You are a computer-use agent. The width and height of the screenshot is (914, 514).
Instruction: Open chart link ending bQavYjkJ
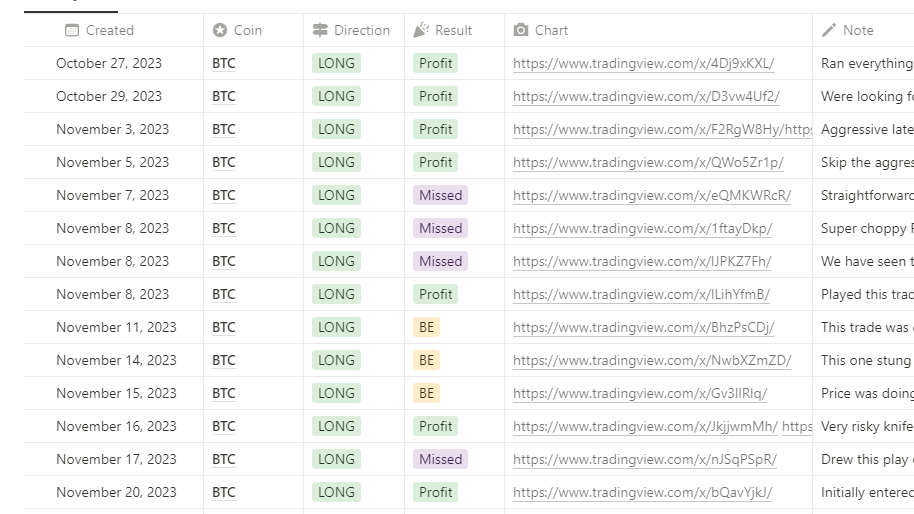(x=642, y=492)
